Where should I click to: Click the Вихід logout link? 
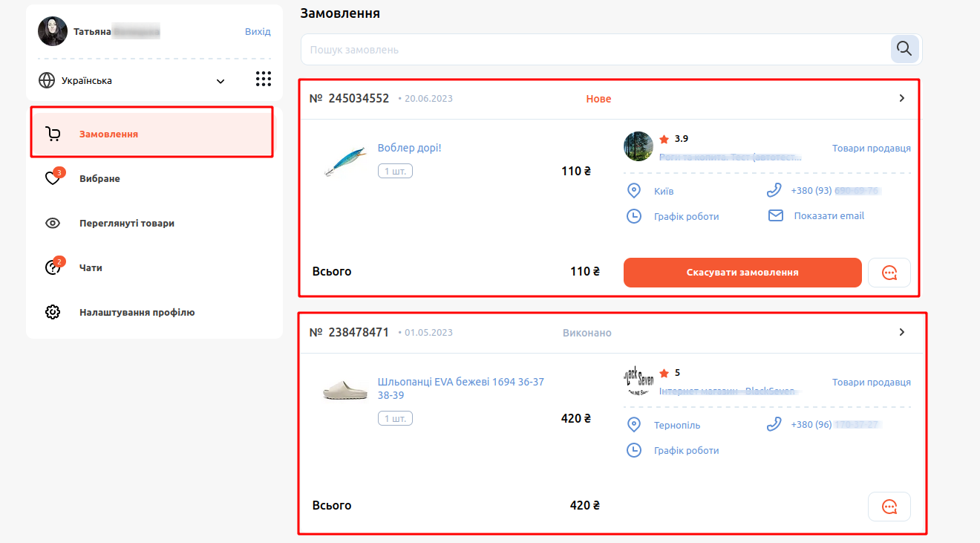click(258, 32)
